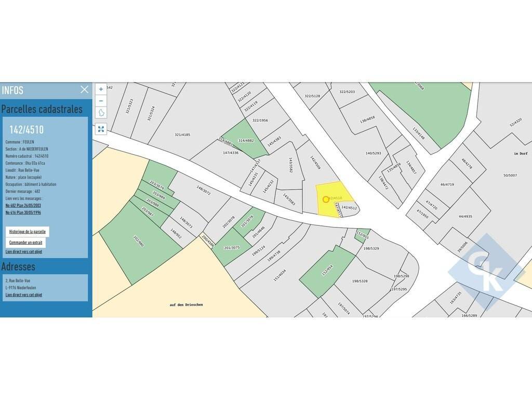
Task: Close the INFOS panel
Action: (85, 89)
